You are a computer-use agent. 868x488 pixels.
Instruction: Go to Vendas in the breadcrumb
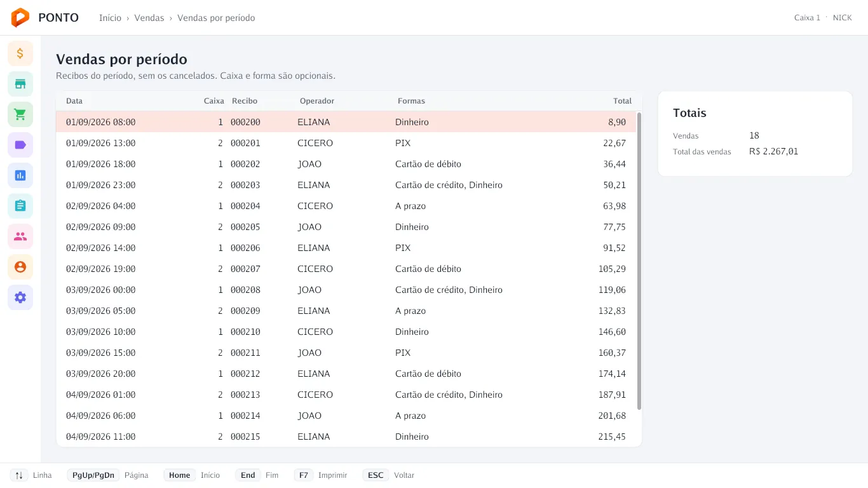pyautogui.click(x=149, y=18)
